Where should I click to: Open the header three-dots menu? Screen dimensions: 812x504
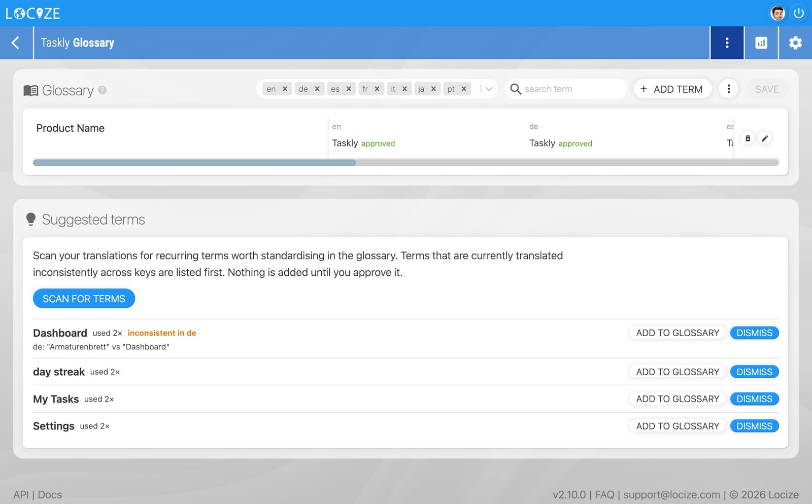pos(727,43)
